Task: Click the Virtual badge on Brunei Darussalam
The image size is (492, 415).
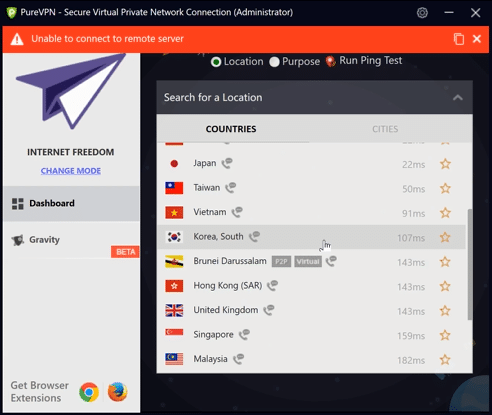Action: click(x=308, y=262)
